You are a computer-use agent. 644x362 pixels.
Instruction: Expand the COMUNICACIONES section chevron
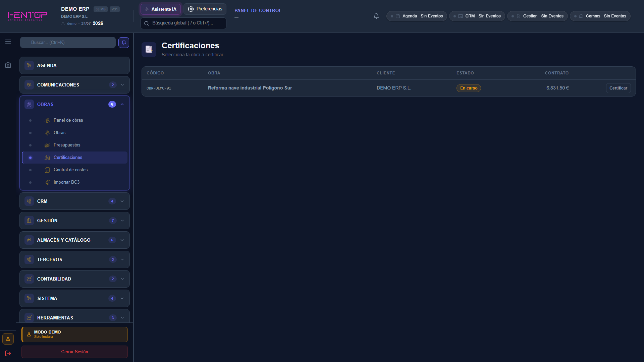pyautogui.click(x=122, y=85)
